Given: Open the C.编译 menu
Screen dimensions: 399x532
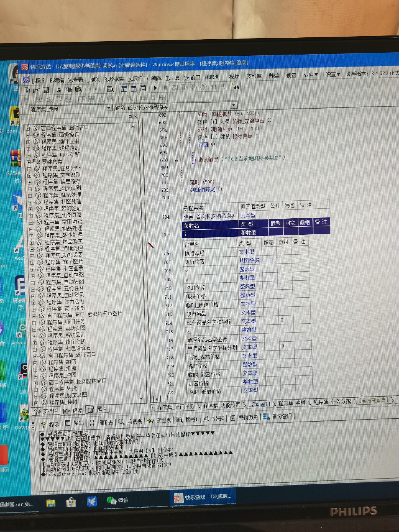Looking at the screenshot, I should (154, 78).
